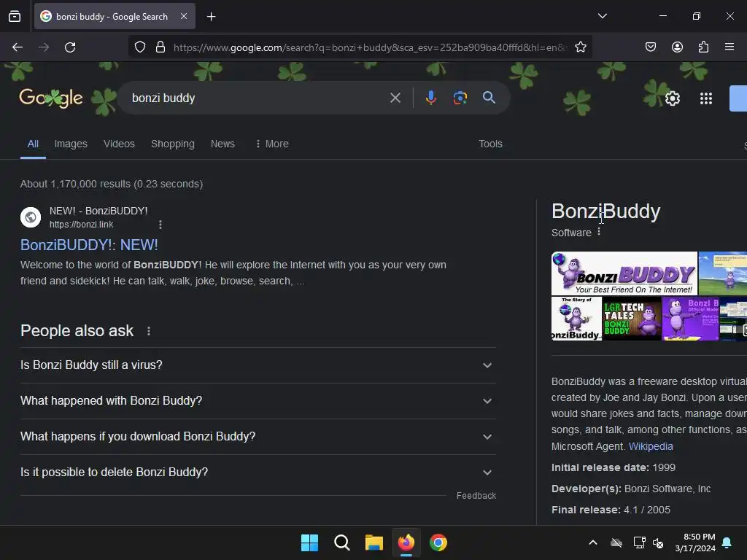The height and width of the screenshot is (560, 747).
Task: Click the Google shamrock logo
Action: [51, 98]
